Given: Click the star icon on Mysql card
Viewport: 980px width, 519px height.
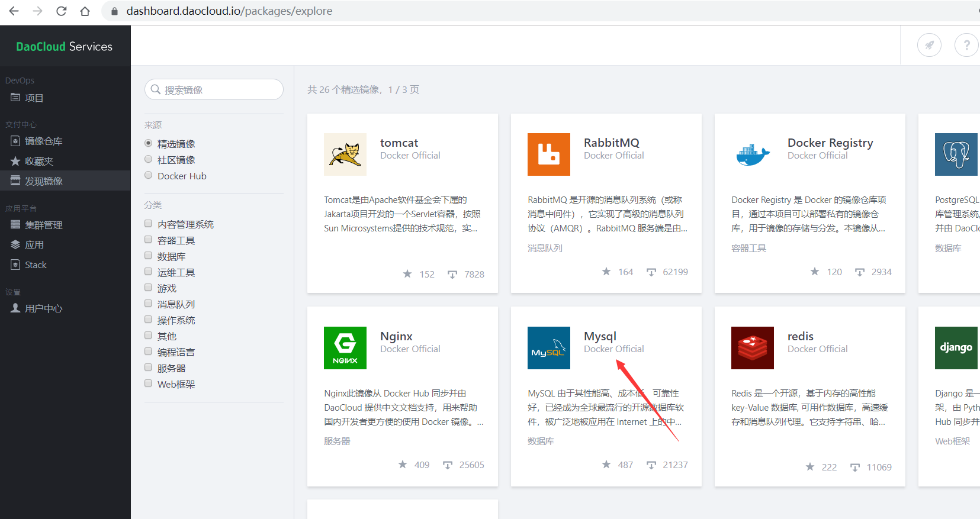Looking at the screenshot, I should [x=606, y=465].
